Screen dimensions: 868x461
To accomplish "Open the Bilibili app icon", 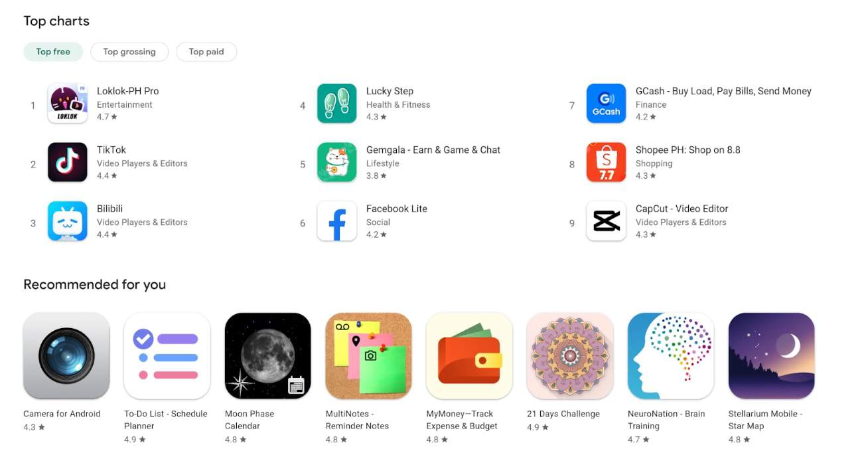I will [68, 221].
